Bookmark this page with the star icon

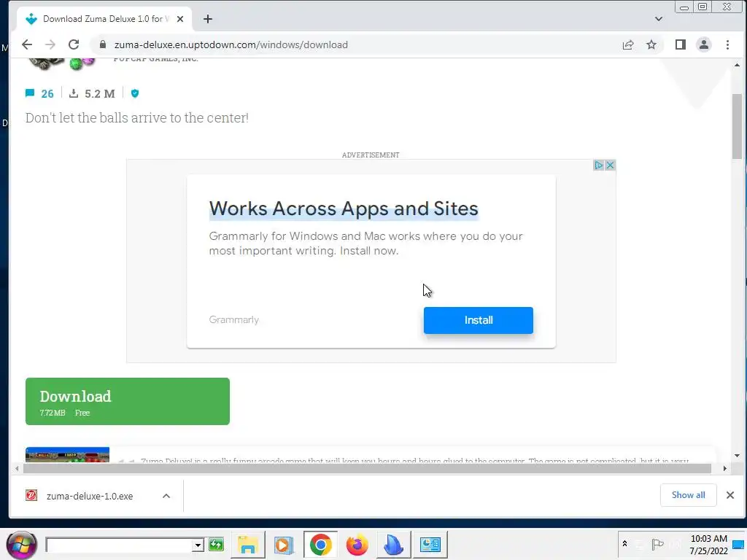(651, 44)
